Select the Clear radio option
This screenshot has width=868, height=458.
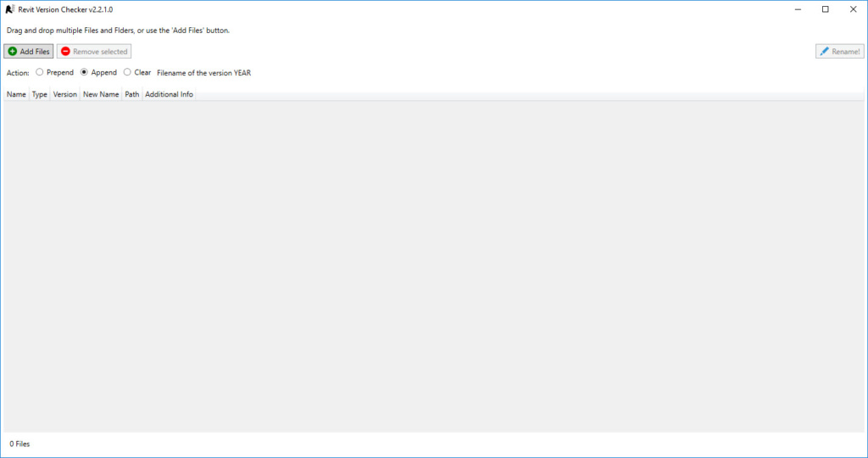[x=136, y=73]
